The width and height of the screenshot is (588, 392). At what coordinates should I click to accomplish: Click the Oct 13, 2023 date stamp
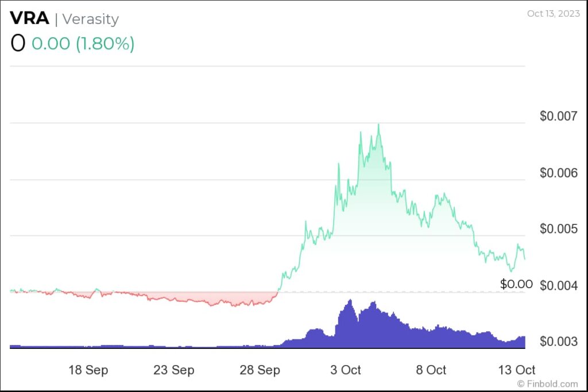(553, 14)
